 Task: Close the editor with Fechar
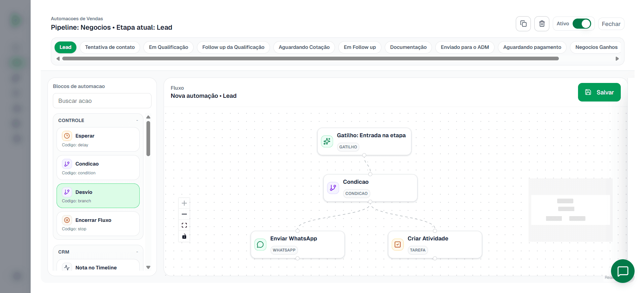point(611,24)
